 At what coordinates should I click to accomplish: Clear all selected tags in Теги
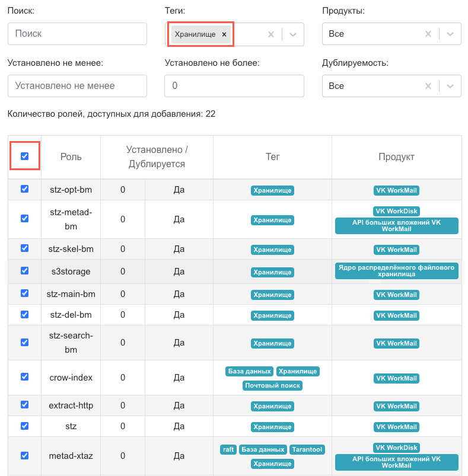click(x=271, y=34)
